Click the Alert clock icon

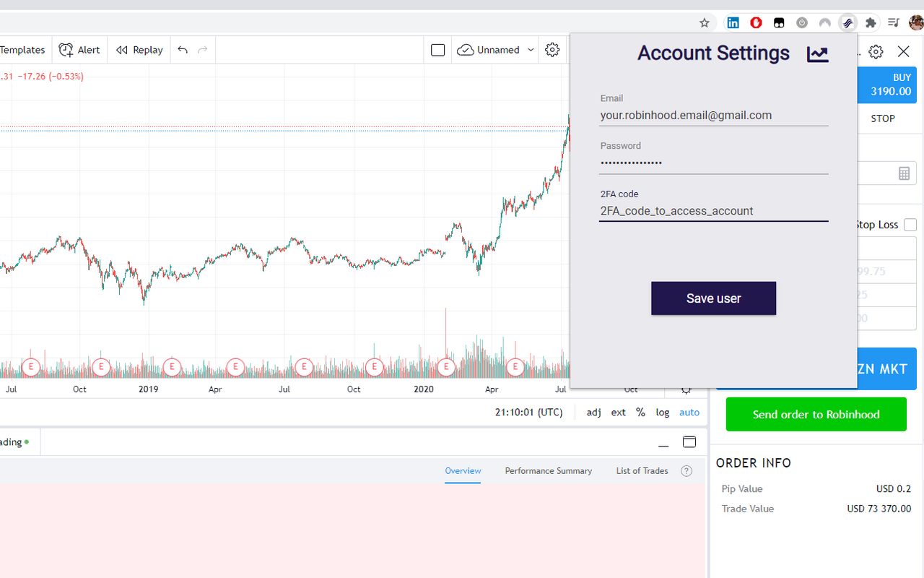tap(66, 50)
